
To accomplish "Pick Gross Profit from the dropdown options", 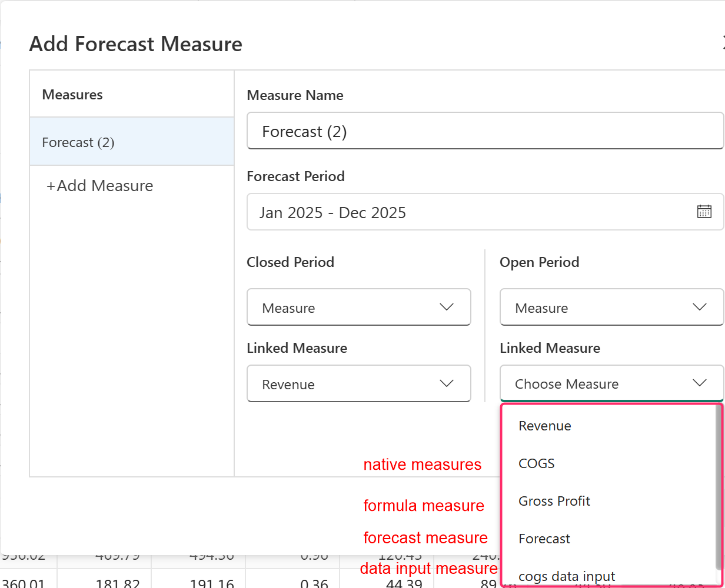I will pyautogui.click(x=554, y=501).
